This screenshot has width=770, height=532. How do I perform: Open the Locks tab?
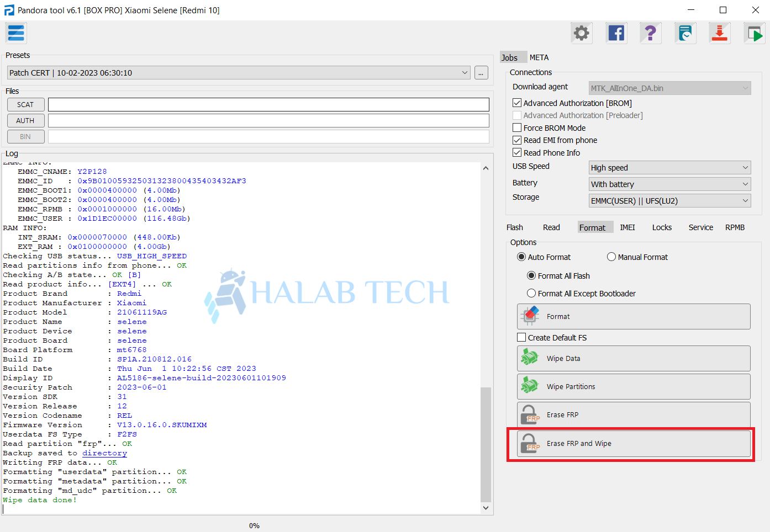click(662, 227)
